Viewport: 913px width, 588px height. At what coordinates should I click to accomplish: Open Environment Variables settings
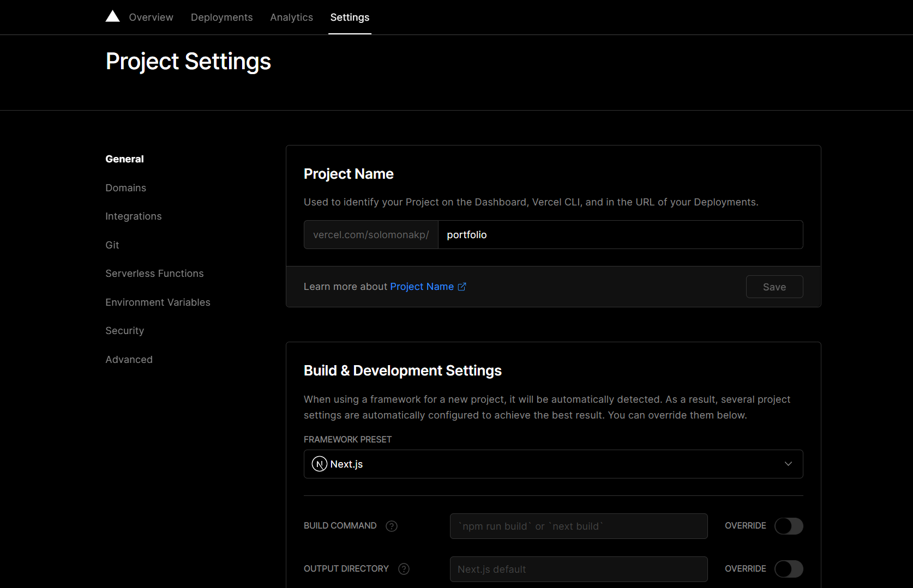point(158,302)
